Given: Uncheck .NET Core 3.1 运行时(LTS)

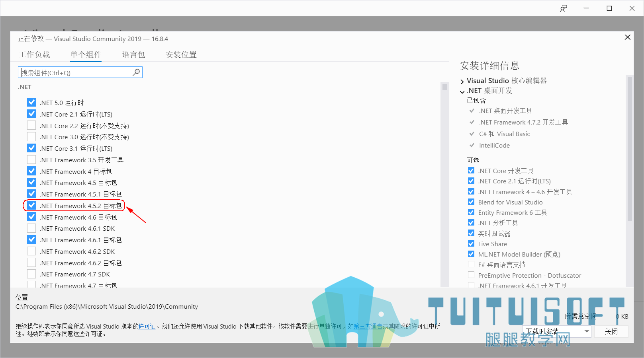Looking at the screenshot, I should pyautogui.click(x=31, y=148).
